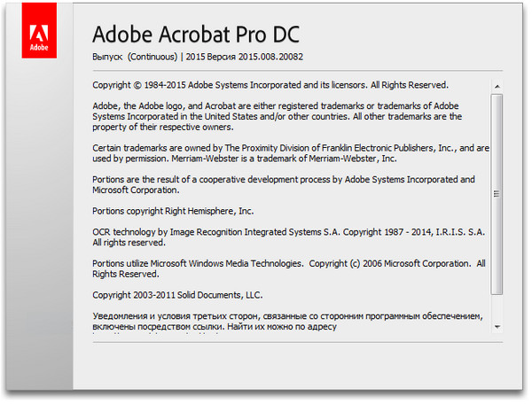Click the red Adobe logo
This screenshot has width=532, height=404.
[38, 33]
